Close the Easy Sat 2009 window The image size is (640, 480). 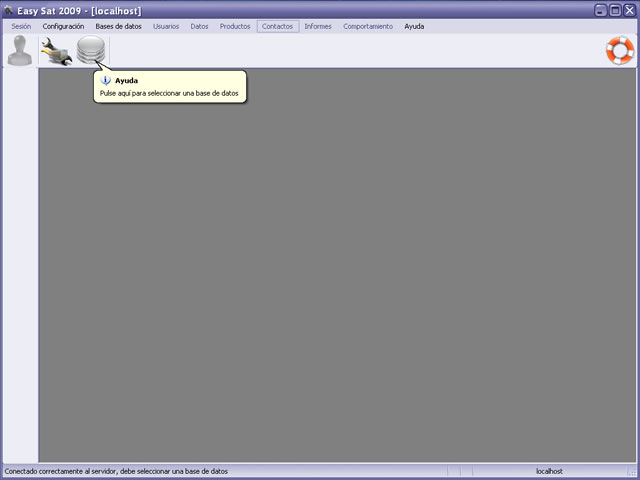pyautogui.click(x=630, y=10)
